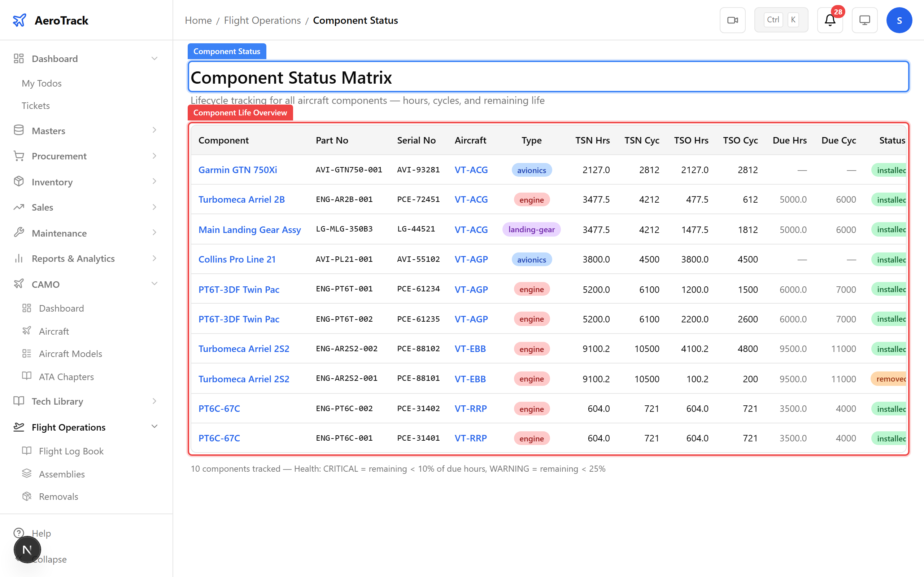Image resolution: width=924 pixels, height=577 pixels.
Task: Expand the Inventory section
Action: [x=154, y=182]
